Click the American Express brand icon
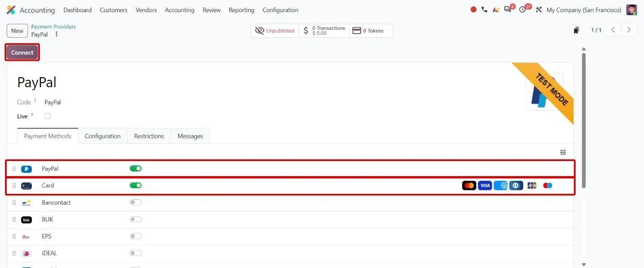This screenshot has height=268, width=644. tap(501, 185)
